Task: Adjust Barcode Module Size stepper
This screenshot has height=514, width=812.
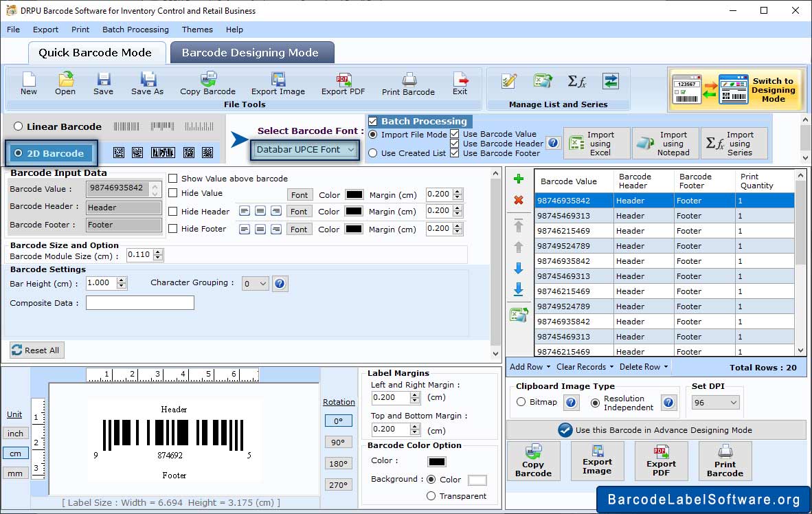Action: coord(159,255)
